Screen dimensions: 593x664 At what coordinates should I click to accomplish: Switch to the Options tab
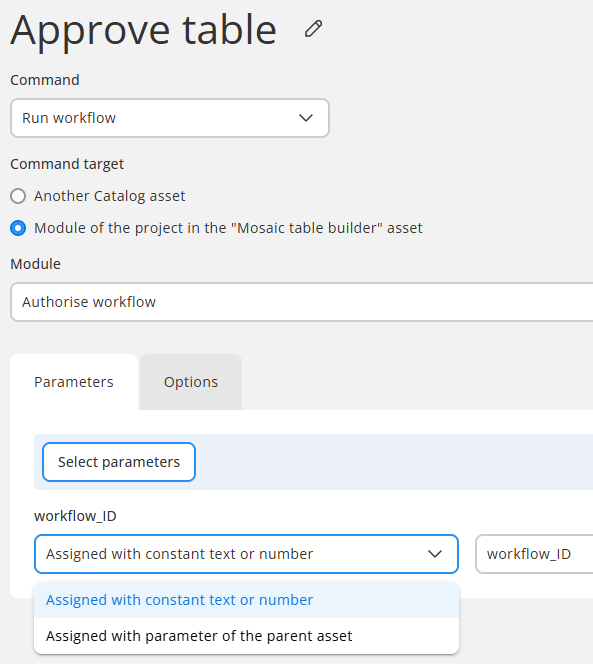(x=191, y=382)
